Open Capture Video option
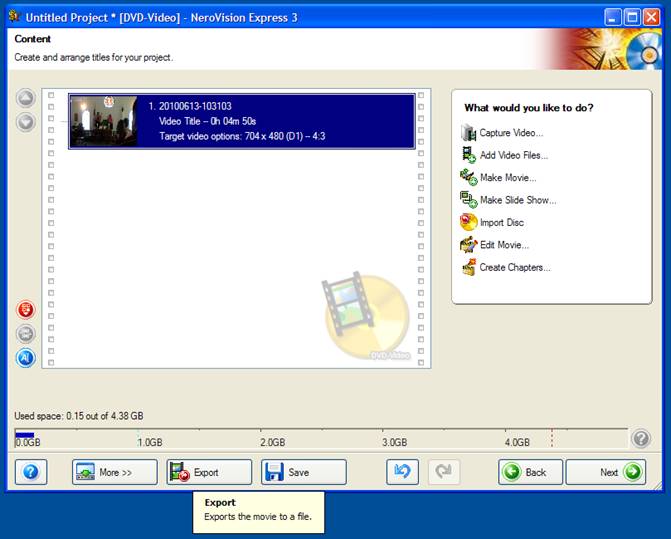The height and width of the screenshot is (539, 671). [x=511, y=133]
